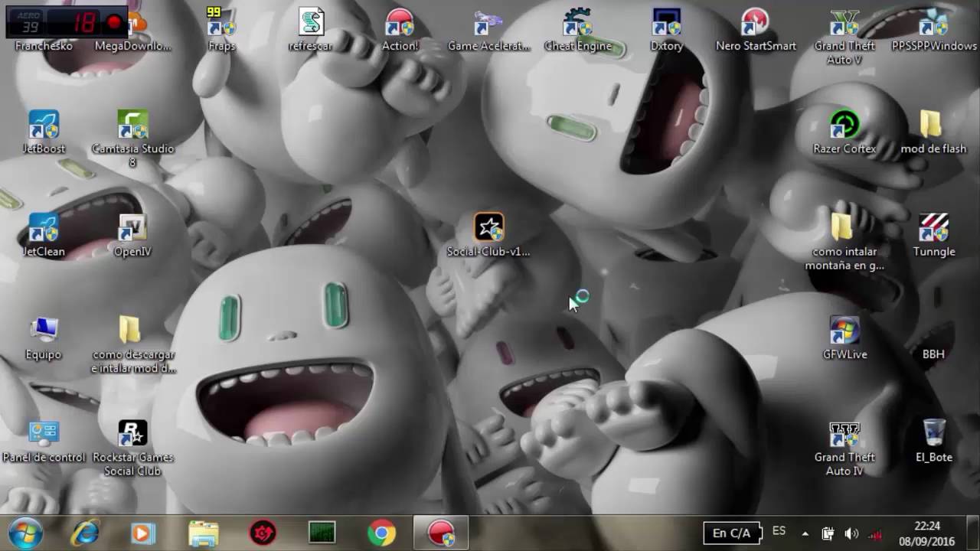Show hidden system tray icons
Screen dimensions: 980x551
pyautogui.click(x=805, y=533)
